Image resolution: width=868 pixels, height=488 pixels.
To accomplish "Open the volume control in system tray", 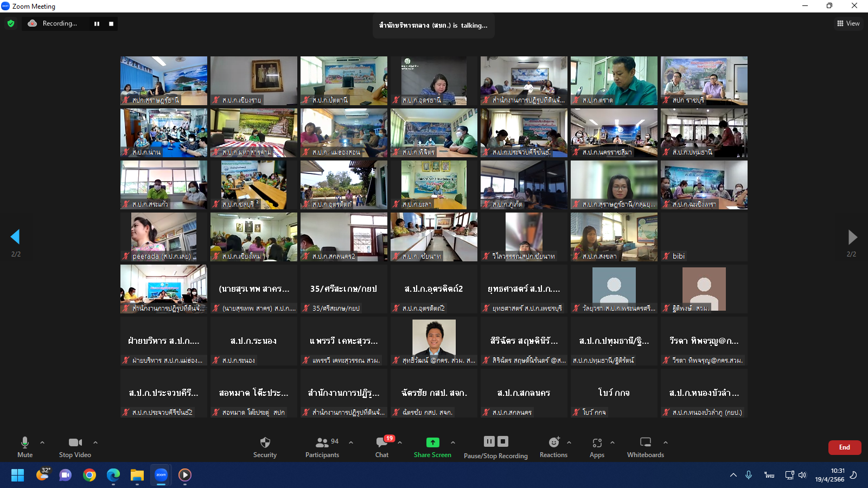I will click(x=802, y=475).
